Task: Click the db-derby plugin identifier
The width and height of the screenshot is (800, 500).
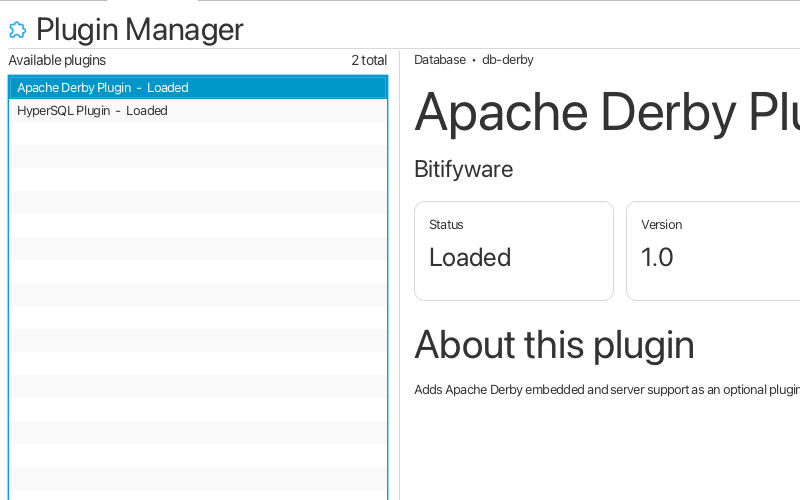Action: [508, 60]
